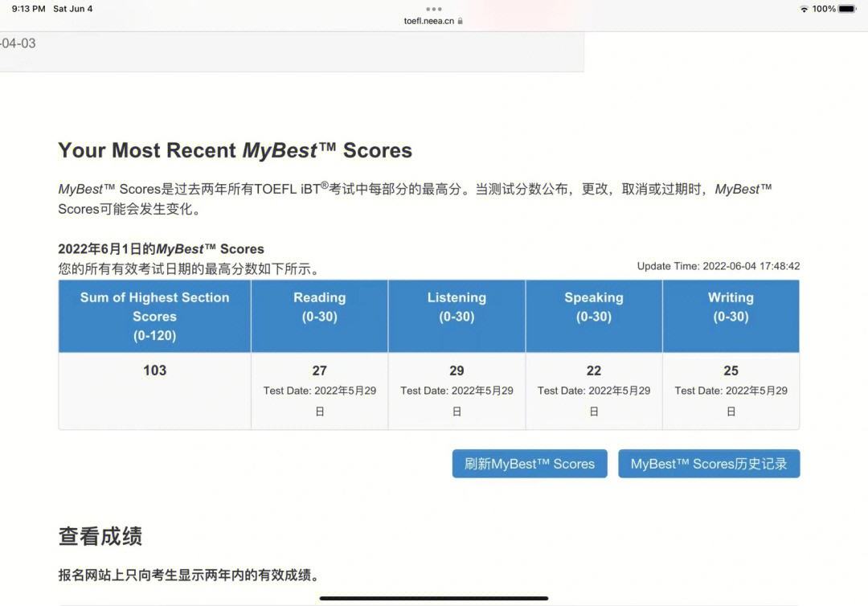The height and width of the screenshot is (606, 868).
Task: Select the '2022年6月1日的MyBest Scores' subheading
Action: pos(161,249)
